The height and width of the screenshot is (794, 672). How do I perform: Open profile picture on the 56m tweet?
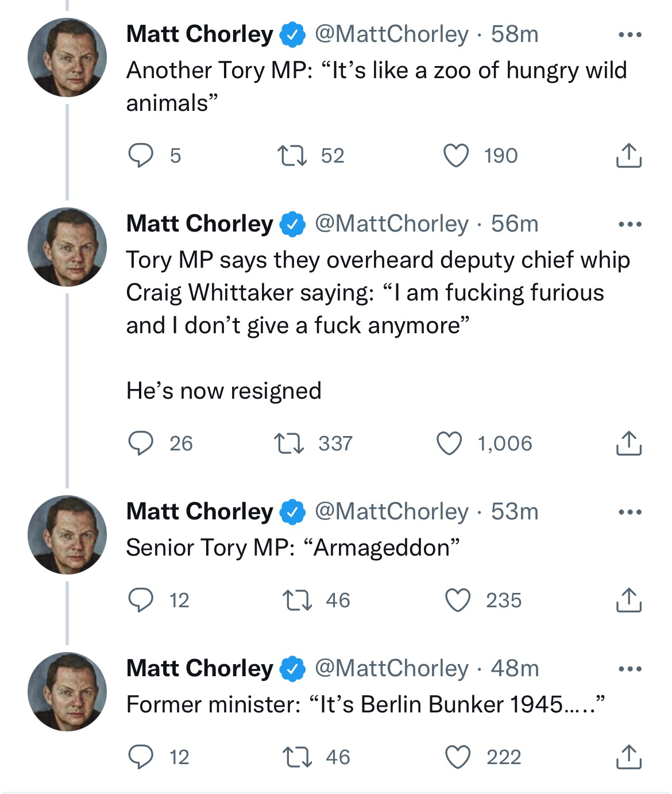[67, 247]
